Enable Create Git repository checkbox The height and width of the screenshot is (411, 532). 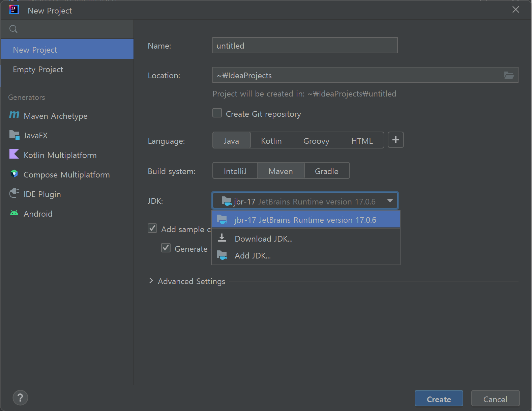[x=217, y=113]
